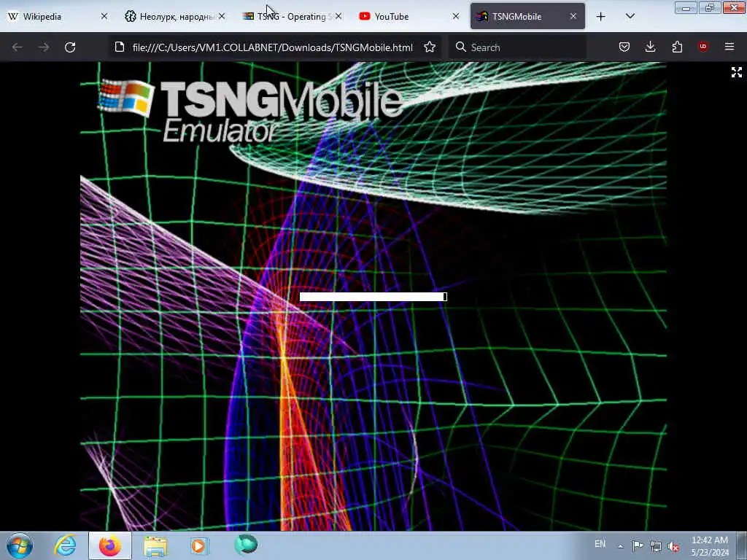Go forward one page
747x560 pixels.
click(x=44, y=47)
